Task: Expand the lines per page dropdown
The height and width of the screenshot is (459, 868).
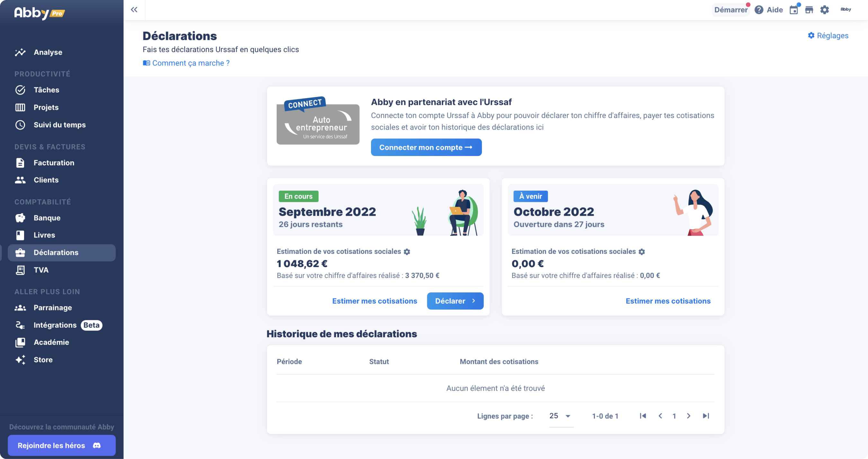Action: coord(568,416)
